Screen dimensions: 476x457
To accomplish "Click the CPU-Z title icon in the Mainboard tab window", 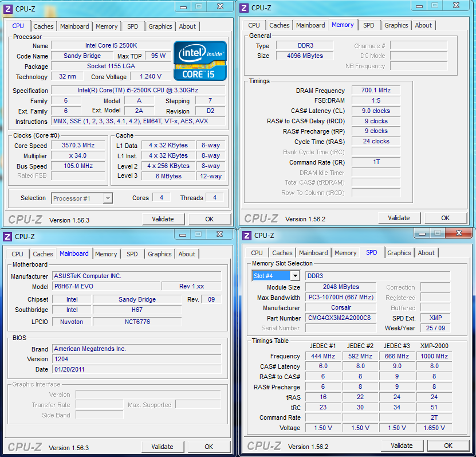I will click(x=7, y=237).
